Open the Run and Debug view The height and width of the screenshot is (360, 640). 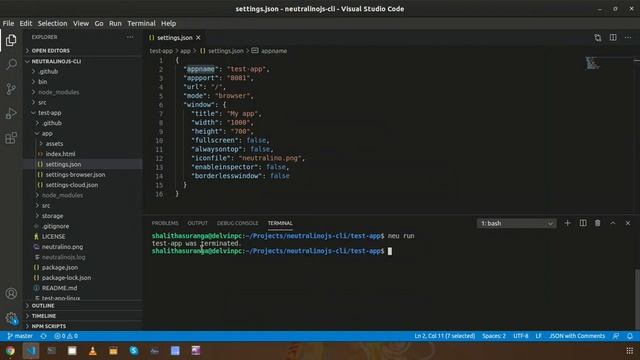pyautogui.click(x=11, y=113)
